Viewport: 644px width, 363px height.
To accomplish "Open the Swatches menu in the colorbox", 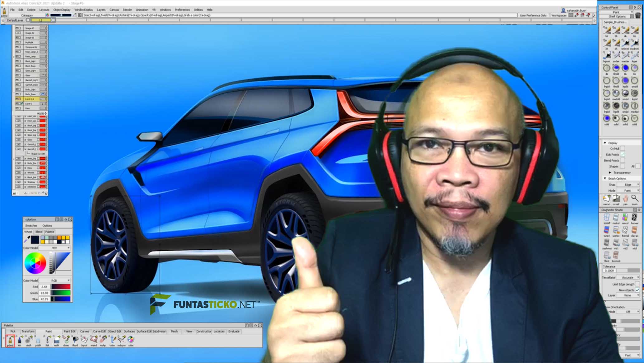I will 31,225.
